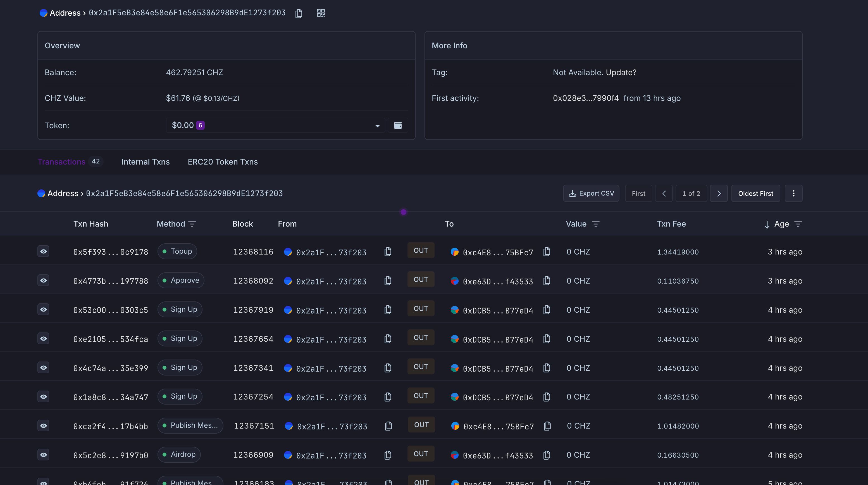Click the purple token count badge 6
Image resolution: width=868 pixels, height=485 pixels.
(x=200, y=125)
